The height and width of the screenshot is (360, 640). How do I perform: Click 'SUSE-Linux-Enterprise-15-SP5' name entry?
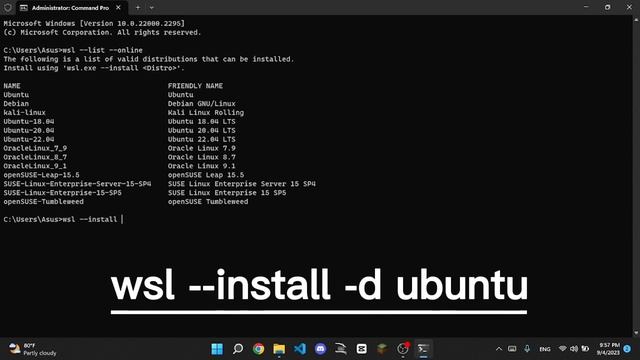[62, 193]
